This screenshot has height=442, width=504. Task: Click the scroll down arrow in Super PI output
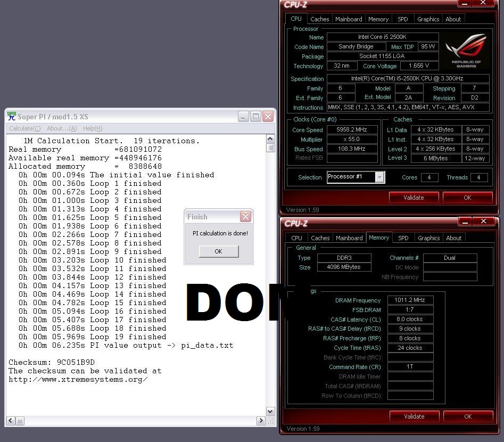click(x=270, y=412)
